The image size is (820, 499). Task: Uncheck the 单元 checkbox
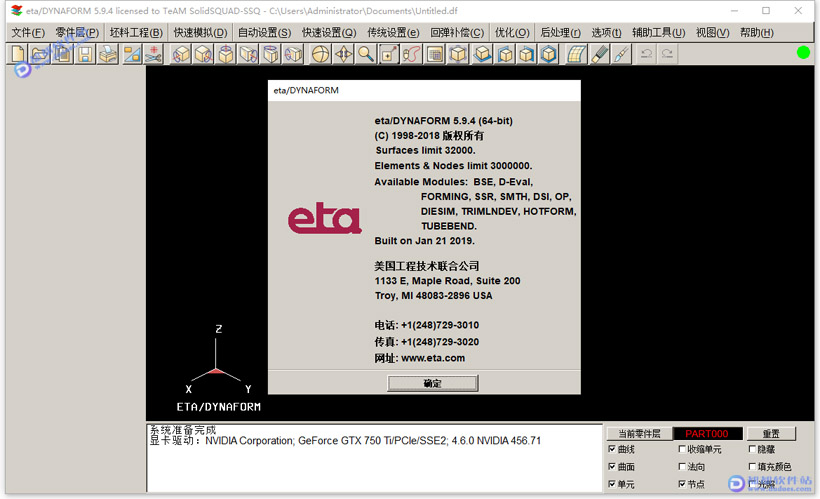click(612, 484)
